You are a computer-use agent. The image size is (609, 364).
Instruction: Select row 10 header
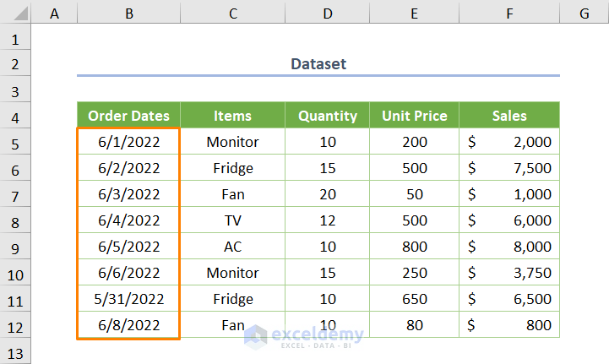point(15,272)
